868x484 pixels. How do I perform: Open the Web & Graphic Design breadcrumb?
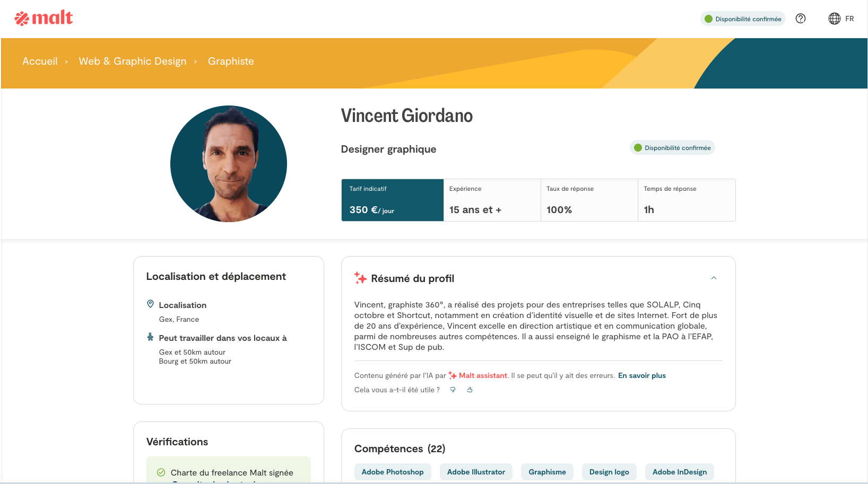(133, 61)
